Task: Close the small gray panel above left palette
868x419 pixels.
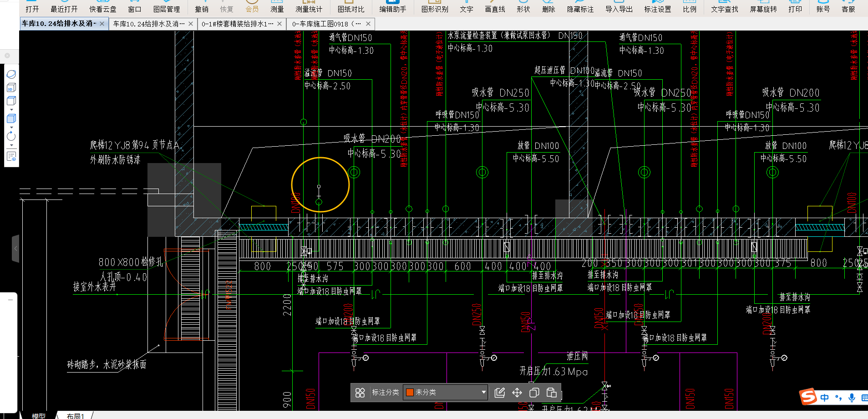Action: [x=7, y=56]
